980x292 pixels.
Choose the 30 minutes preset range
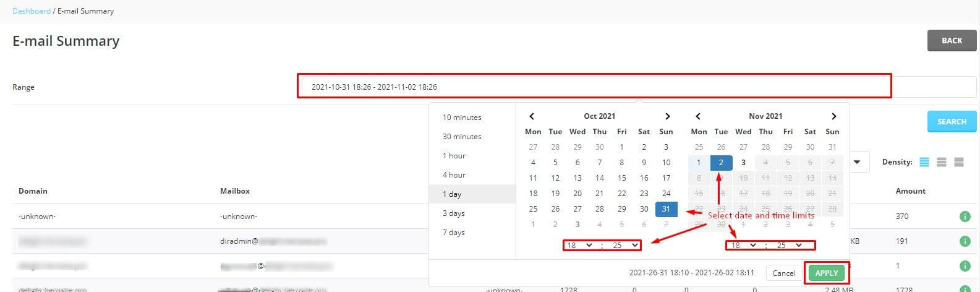(462, 137)
